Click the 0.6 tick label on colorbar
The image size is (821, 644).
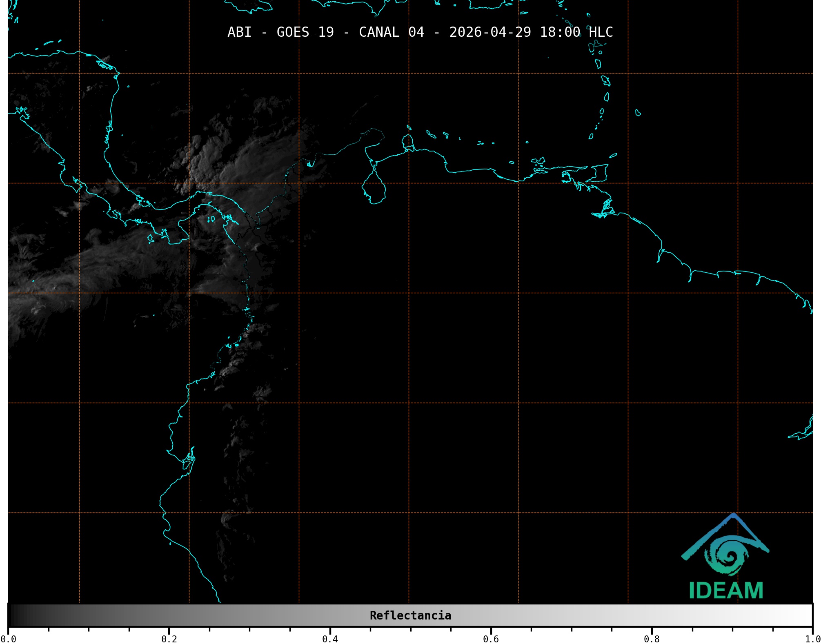coord(491,639)
